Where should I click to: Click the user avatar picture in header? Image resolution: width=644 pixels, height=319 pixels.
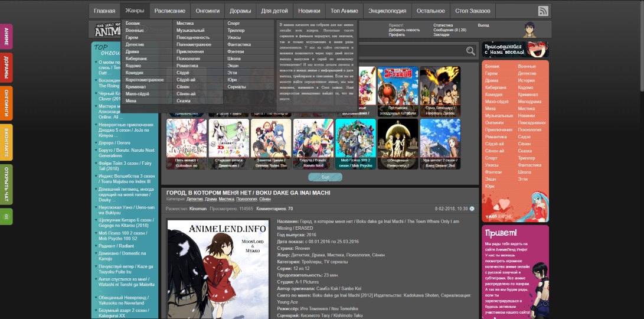click(529, 30)
